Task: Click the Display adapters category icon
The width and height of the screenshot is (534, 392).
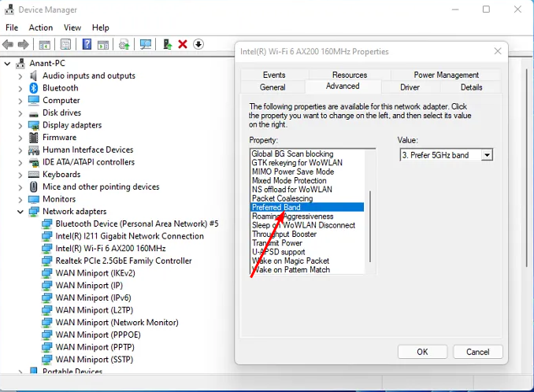Action: coord(34,125)
